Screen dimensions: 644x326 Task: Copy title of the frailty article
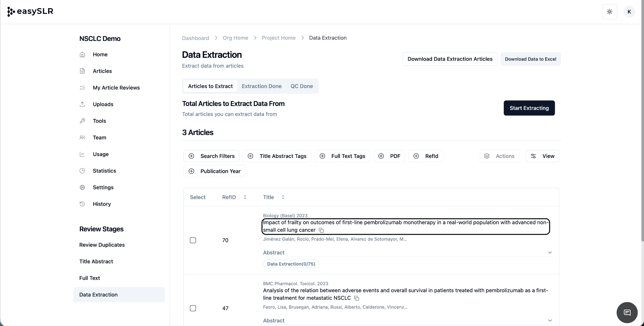[321, 230]
